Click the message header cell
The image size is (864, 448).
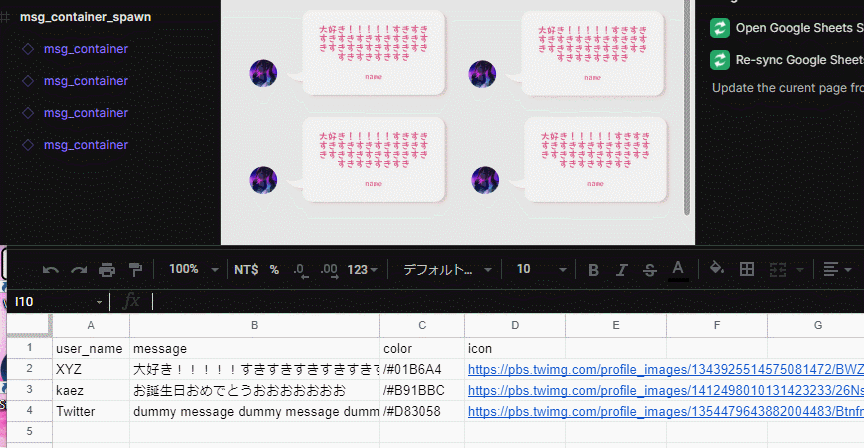click(255, 348)
